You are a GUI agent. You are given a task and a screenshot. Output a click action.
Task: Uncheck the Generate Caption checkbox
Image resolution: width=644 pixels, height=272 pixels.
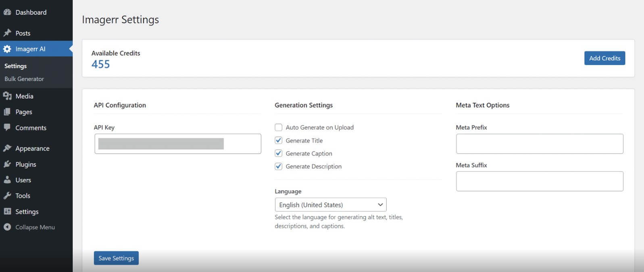pos(278,153)
